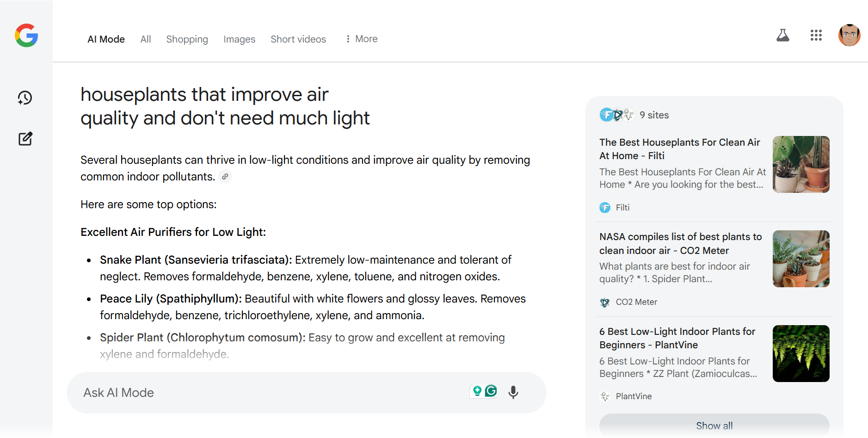Open AI Mode history icon
The height and width of the screenshot is (438, 868).
pyautogui.click(x=25, y=98)
